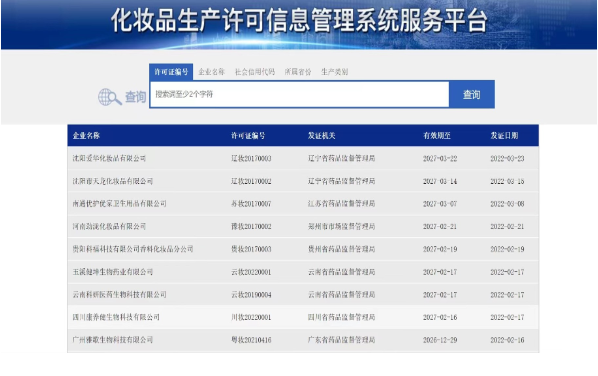Click expiry date 2027-02-21
The height and width of the screenshot is (376, 598).
click(440, 227)
